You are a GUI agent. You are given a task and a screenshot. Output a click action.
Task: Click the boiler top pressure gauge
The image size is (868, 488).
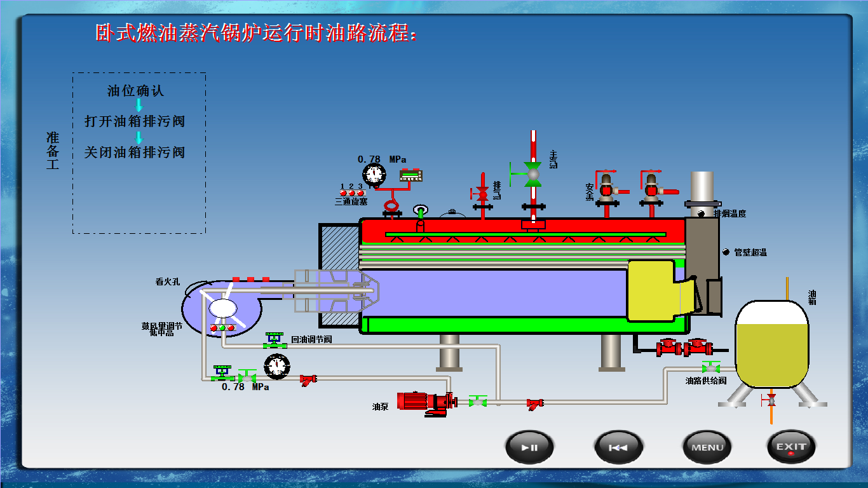[x=374, y=173]
